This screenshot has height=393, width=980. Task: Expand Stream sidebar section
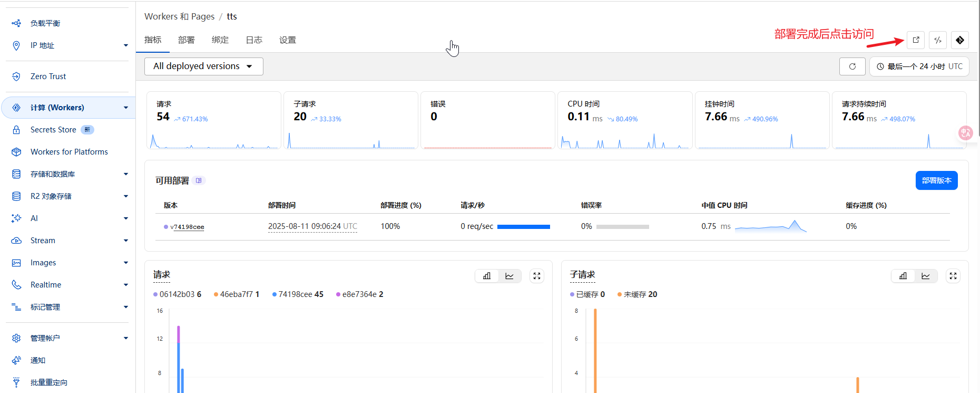point(126,241)
